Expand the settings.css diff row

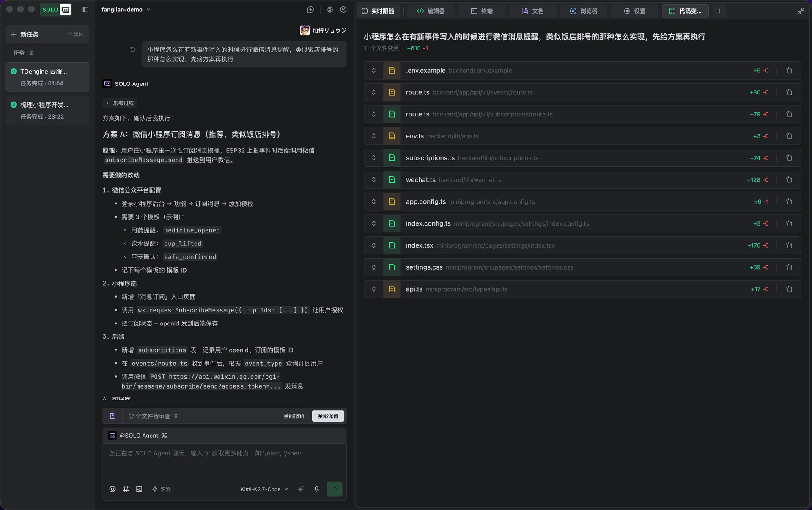tap(374, 267)
